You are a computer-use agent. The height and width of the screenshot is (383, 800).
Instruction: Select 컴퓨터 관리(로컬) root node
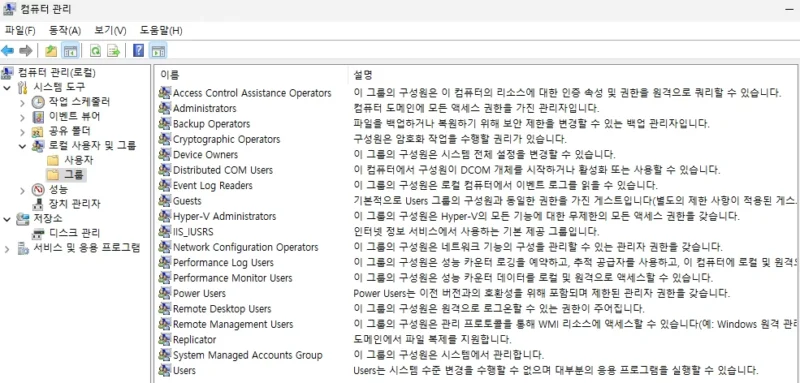[57, 72]
